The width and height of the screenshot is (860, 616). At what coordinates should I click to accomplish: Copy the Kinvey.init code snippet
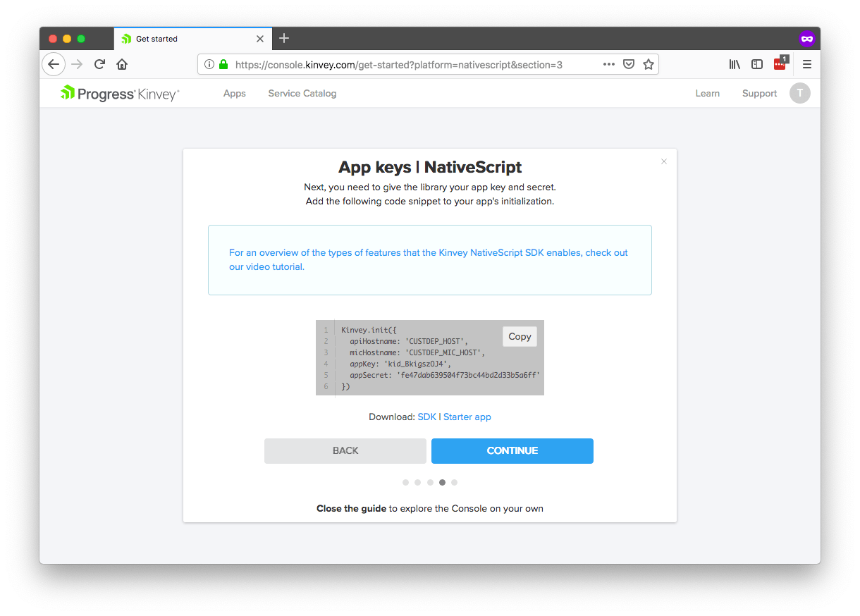[x=520, y=336]
